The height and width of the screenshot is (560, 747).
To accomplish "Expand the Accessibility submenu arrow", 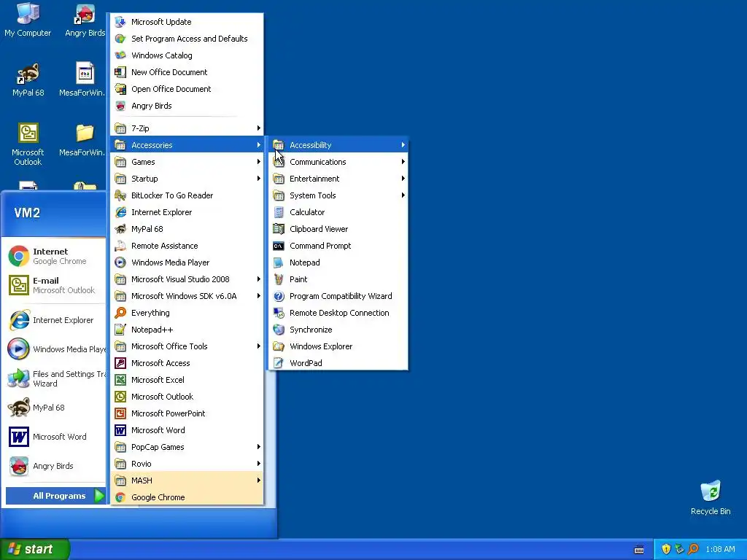I will [x=403, y=145].
